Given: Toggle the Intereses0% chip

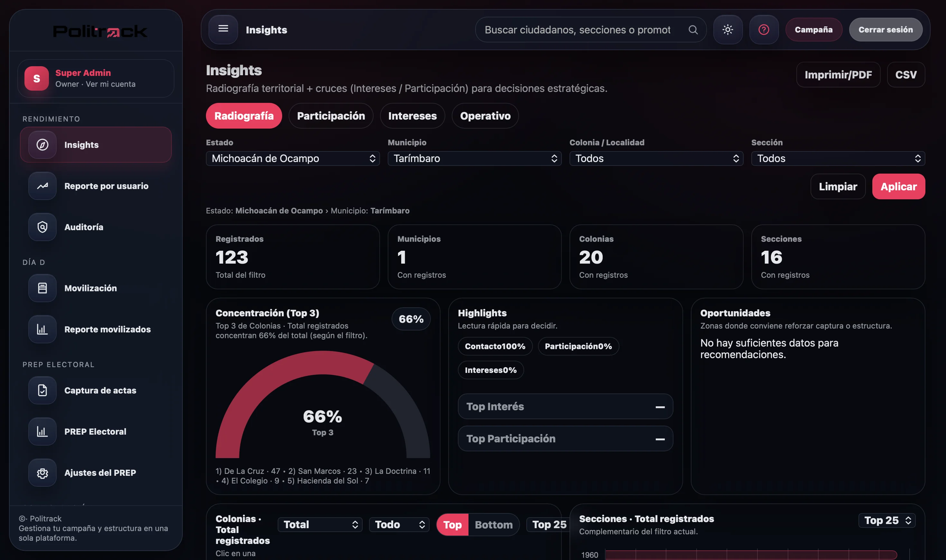Looking at the screenshot, I should pos(491,370).
